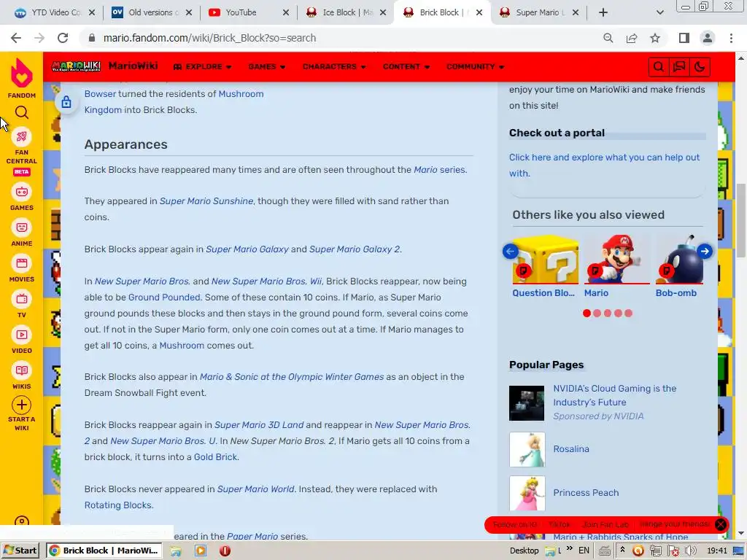Expand the Characters dropdown menu
The height and width of the screenshot is (560, 747).
[x=334, y=66]
